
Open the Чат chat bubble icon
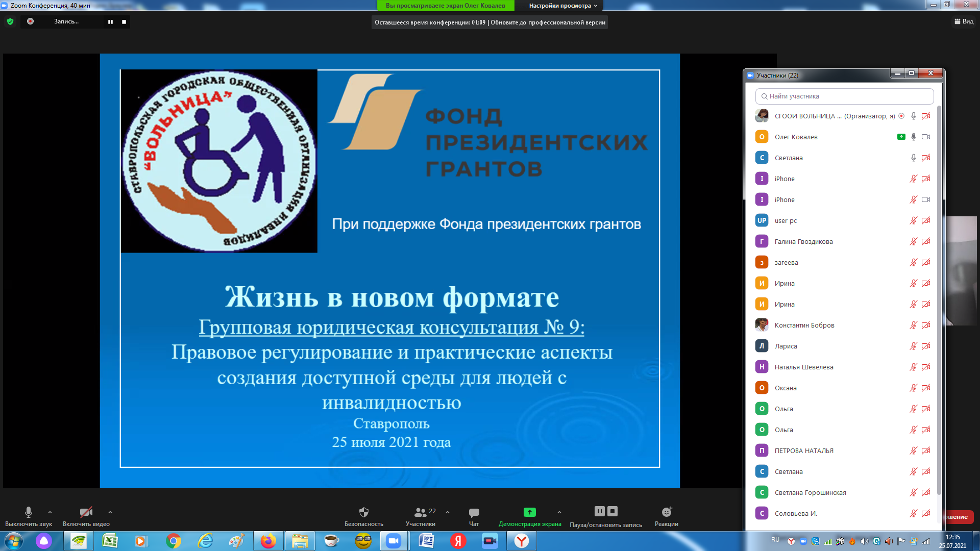click(x=474, y=512)
